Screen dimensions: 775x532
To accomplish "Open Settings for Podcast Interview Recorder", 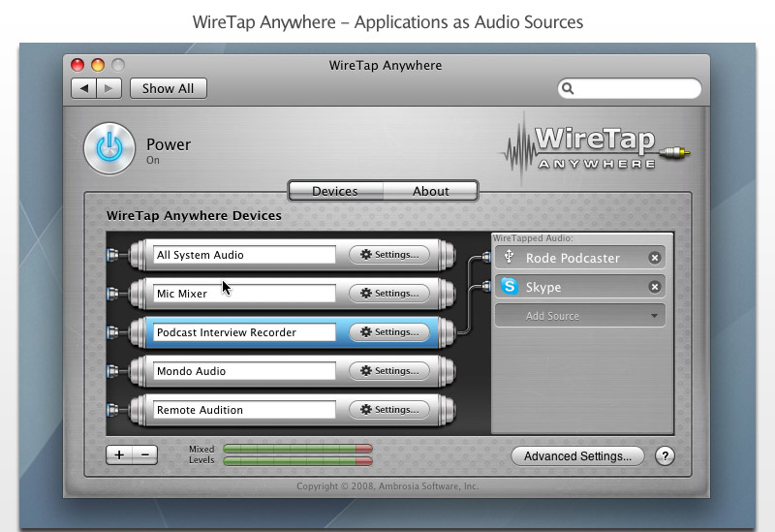I will tap(389, 332).
